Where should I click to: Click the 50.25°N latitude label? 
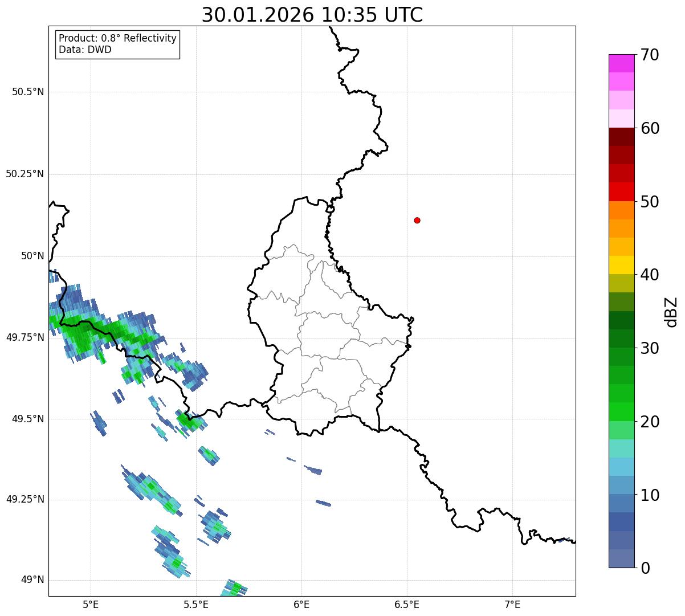coord(25,174)
